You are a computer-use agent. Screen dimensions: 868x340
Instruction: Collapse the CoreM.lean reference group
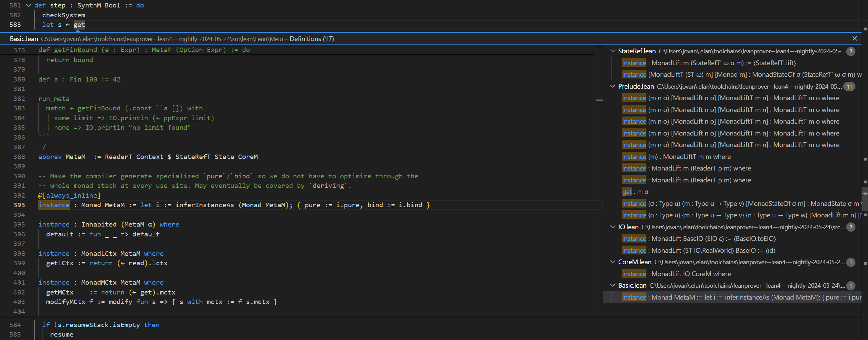[612, 262]
